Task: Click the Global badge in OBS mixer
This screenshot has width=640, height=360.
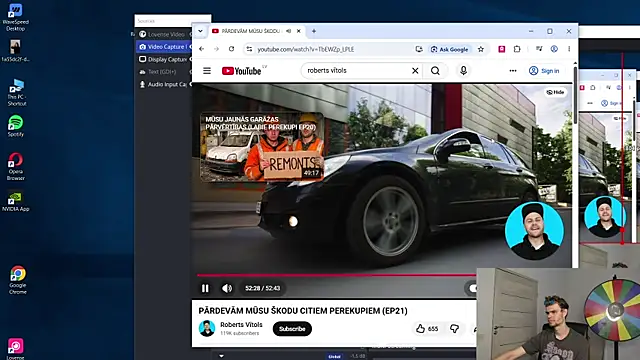Action: [x=334, y=356]
